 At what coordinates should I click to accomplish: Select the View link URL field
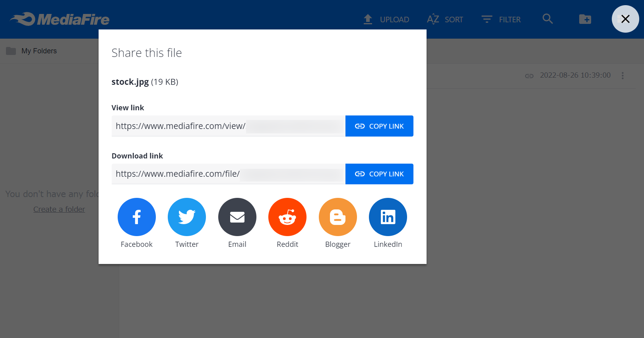point(229,126)
